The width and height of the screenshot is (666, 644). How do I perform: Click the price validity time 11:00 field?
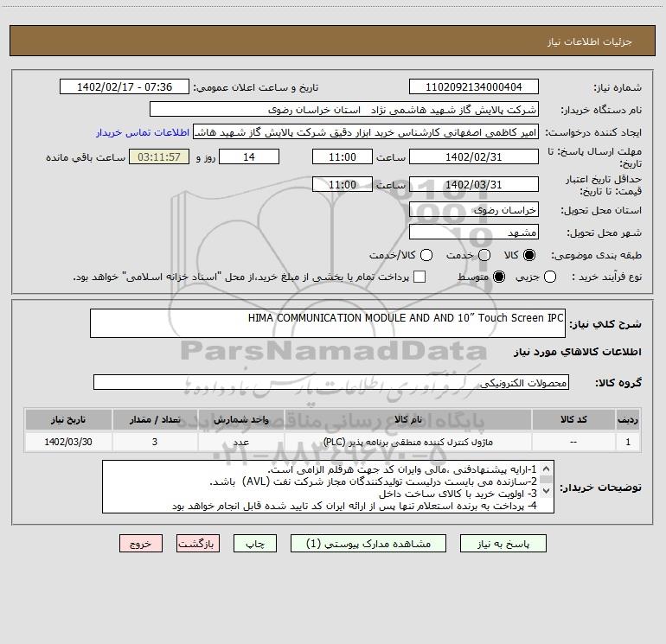coord(343,184)
